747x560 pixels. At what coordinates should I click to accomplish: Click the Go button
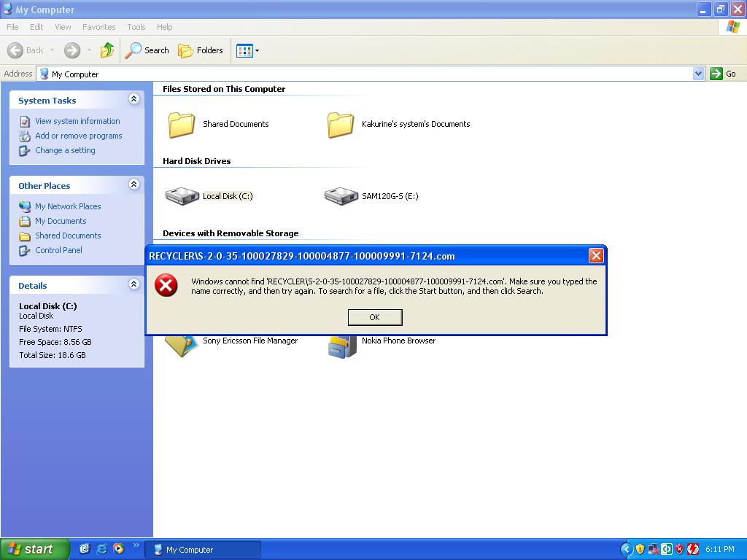[723, 74]
